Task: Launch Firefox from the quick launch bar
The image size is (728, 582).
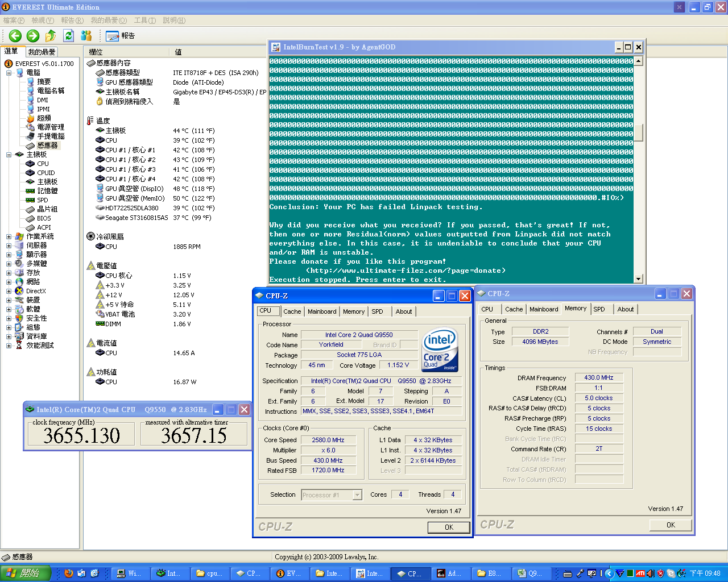Action: click(x=69, y=573)
